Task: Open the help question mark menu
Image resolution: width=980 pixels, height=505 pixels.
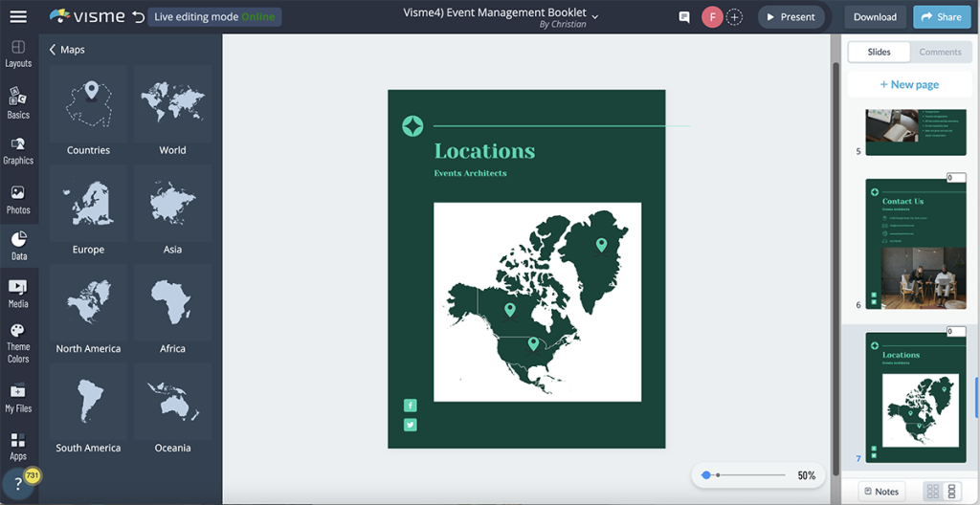Action: pyautogui.click(x=18, y=484)
